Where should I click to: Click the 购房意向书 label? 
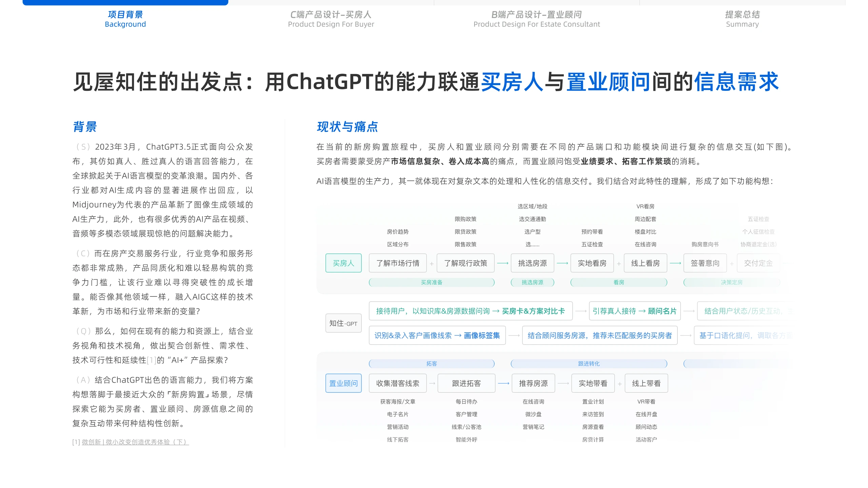(705, 244)
